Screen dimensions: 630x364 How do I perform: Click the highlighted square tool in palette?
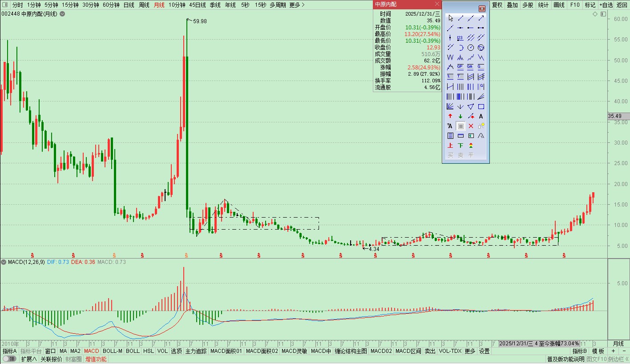coord(460,126)
